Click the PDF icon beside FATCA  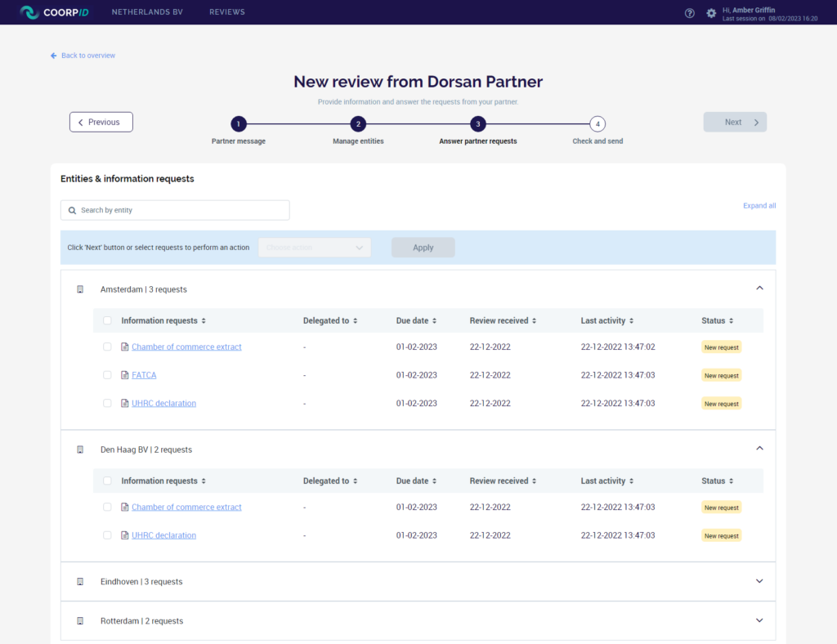tap(124, 375)
